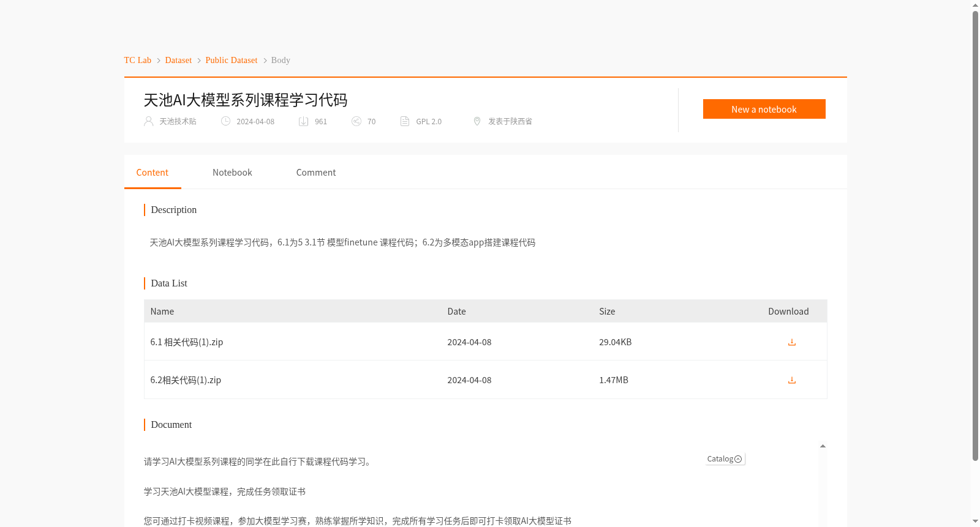
Task: Switch to the Notebook tab
Action: [x=232, y=173]
